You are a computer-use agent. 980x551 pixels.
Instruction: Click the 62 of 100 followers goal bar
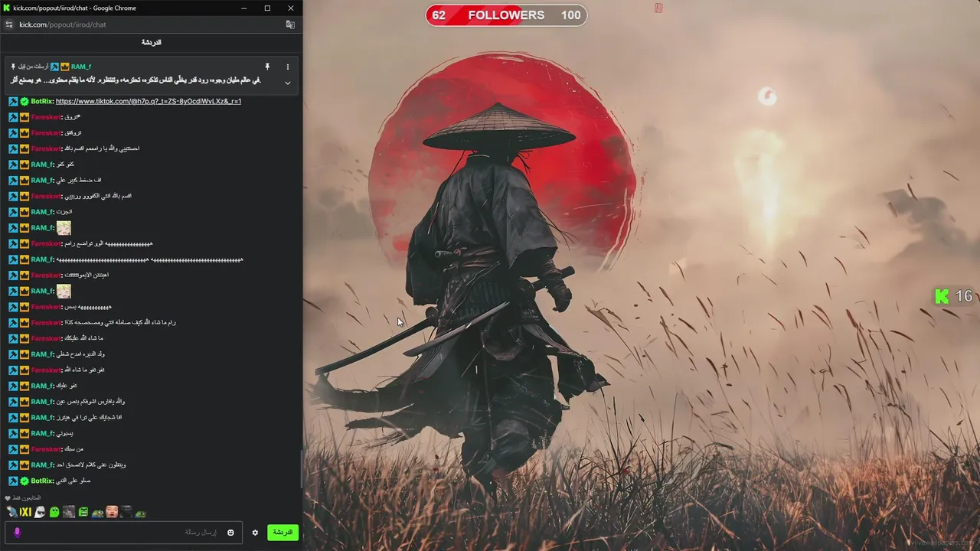click(506, 15)
